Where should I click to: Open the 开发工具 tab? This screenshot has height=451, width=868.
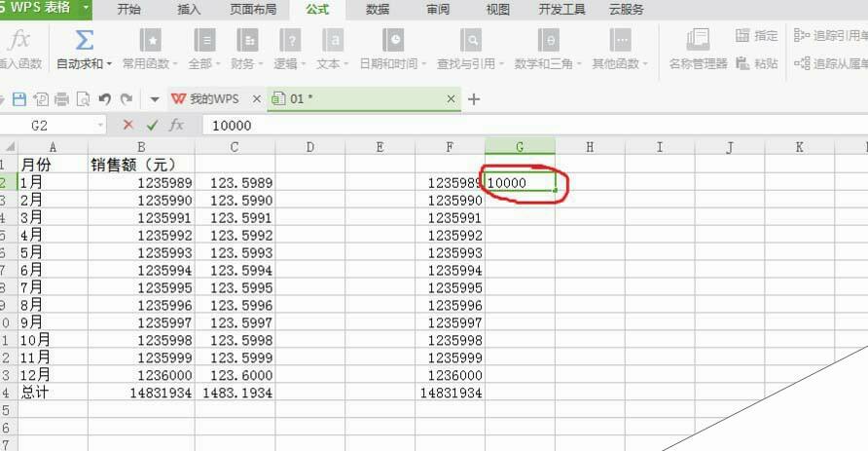coord(561,10)
